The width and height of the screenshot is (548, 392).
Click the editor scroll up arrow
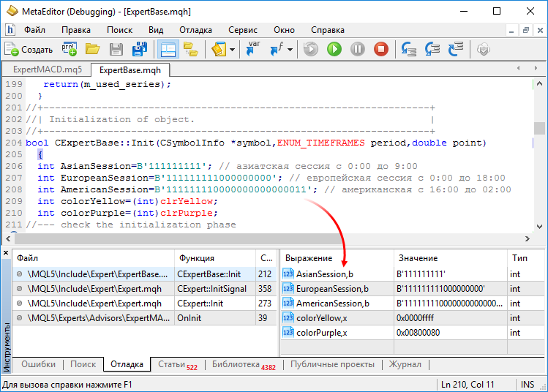pyautogui.click(x=539, y=84)
